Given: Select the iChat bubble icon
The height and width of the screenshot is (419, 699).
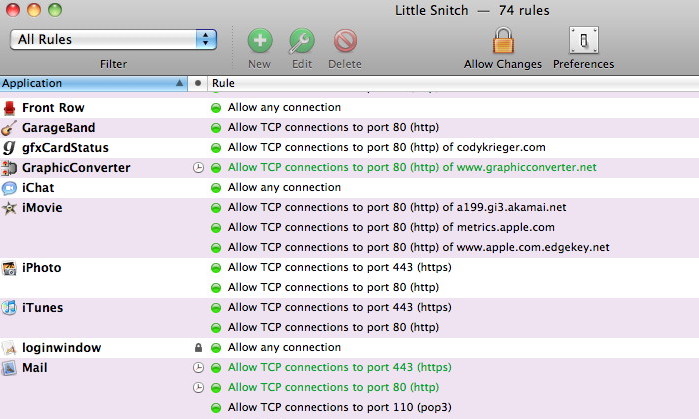Looking at the screenshot, I should (9, 188).
